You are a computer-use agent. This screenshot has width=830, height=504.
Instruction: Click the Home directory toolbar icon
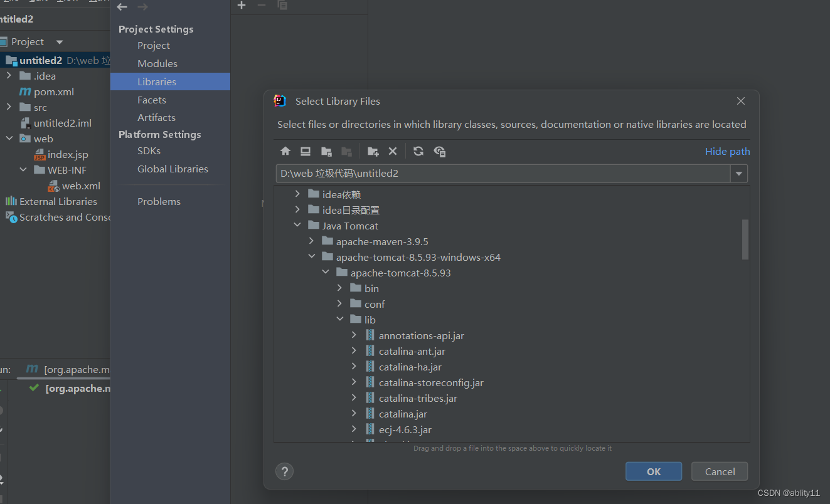coord(285,151)
